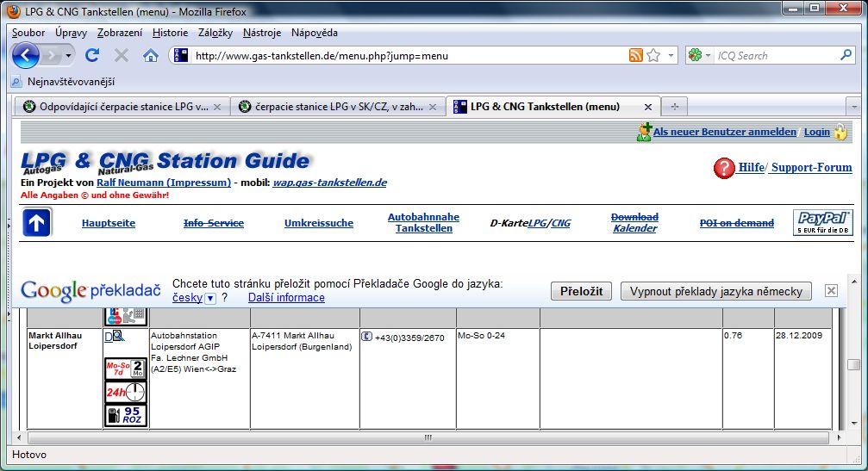This screenshot has height=471, width=868.
Task: Click the magnifier icon in Markt Allhau row
Action: (118, 336)
